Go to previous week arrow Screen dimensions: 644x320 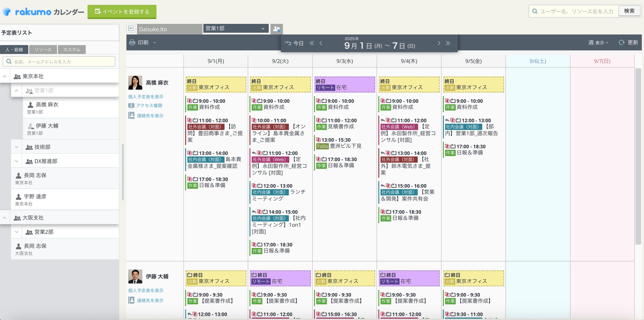pyautogui.click(x=321, y=43)
